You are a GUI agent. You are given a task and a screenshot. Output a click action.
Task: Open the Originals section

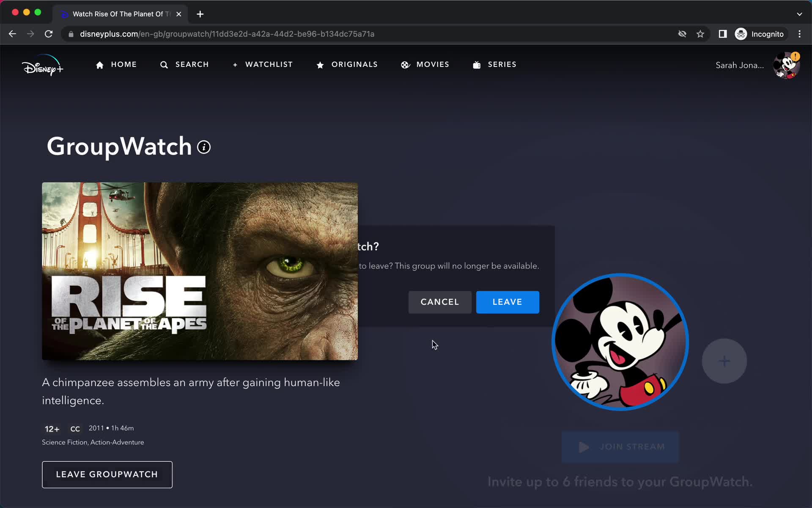point(347,65)
